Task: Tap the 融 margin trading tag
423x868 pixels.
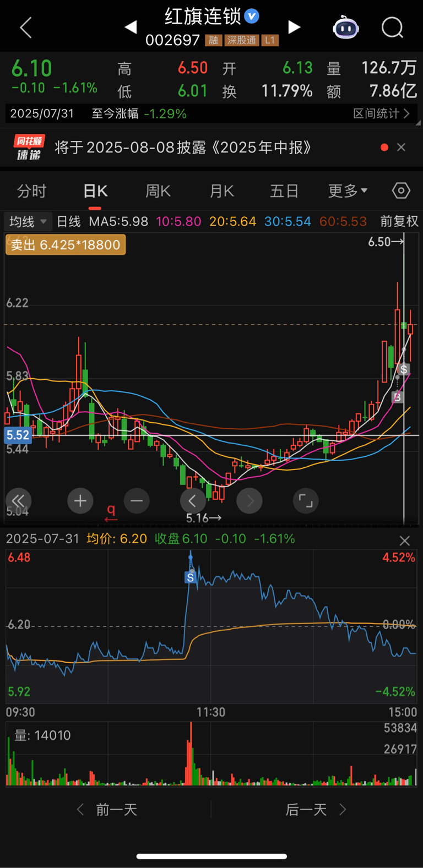Action: 213,40
